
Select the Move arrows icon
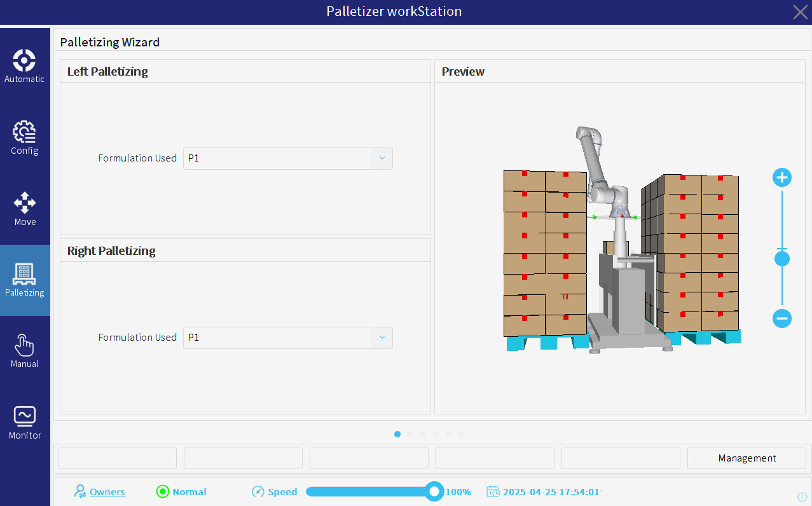25,203
